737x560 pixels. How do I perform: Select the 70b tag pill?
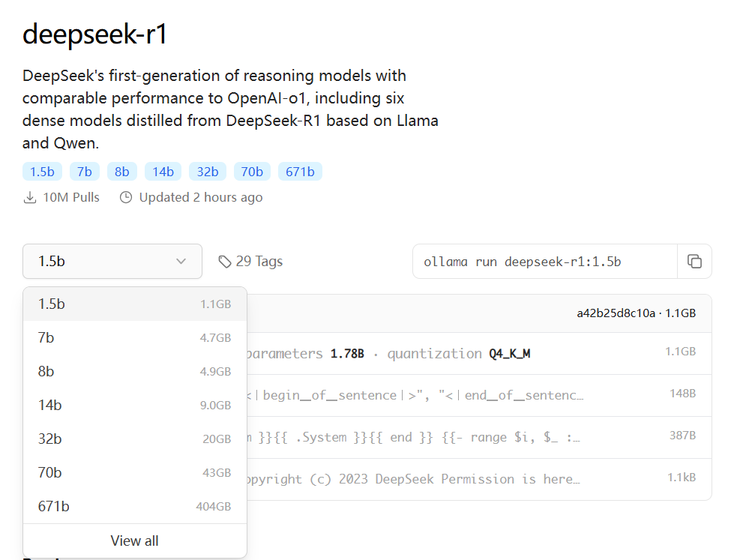pyautogui.click(x=252, y=171)
